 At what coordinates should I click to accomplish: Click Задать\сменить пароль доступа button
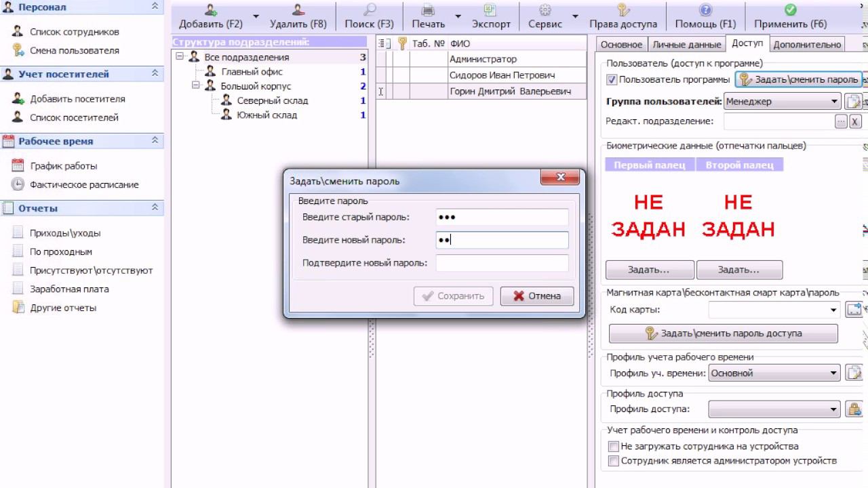click(724, 333)
